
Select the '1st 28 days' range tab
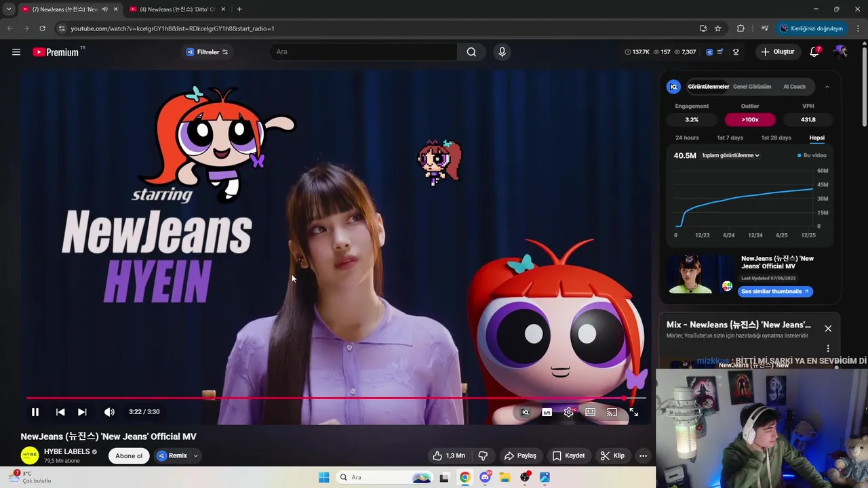coord(776,138)
